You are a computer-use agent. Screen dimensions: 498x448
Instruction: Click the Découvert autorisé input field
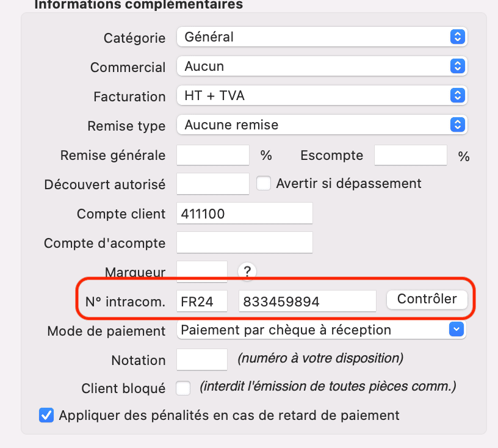click(213, 184)
